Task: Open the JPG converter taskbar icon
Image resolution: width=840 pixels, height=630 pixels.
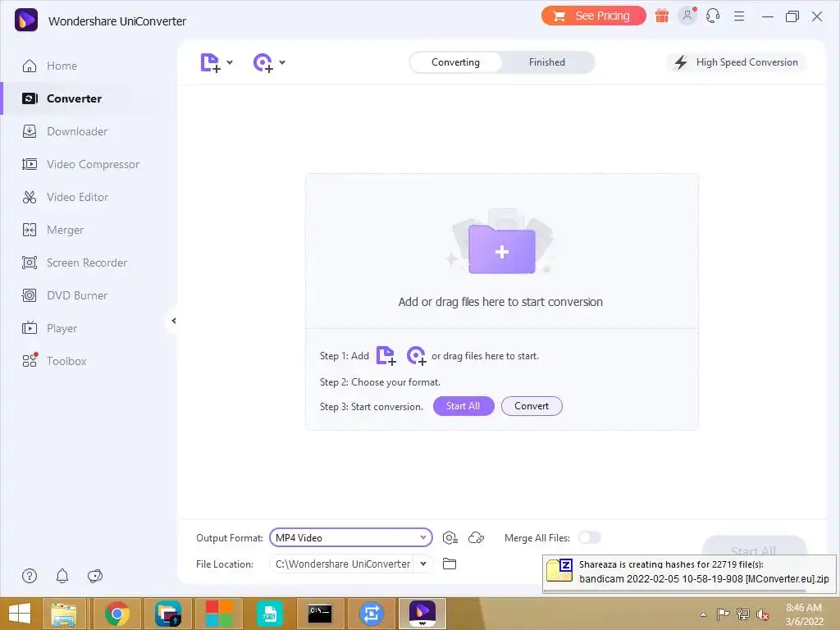Action: 269,614
